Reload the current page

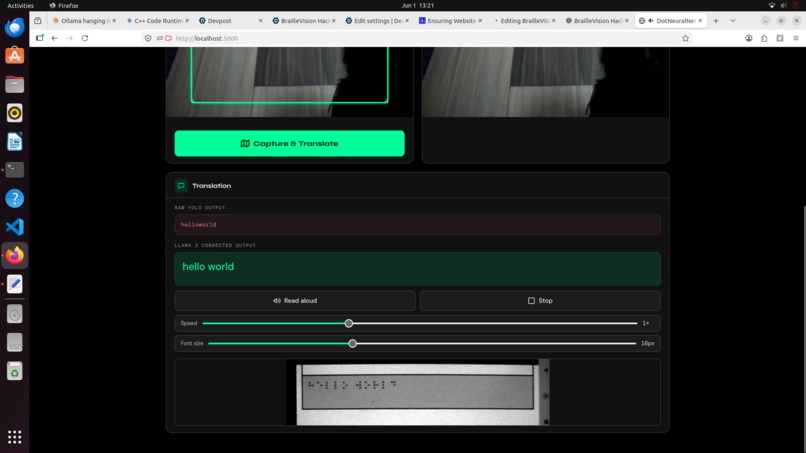(x=85, y=38)
